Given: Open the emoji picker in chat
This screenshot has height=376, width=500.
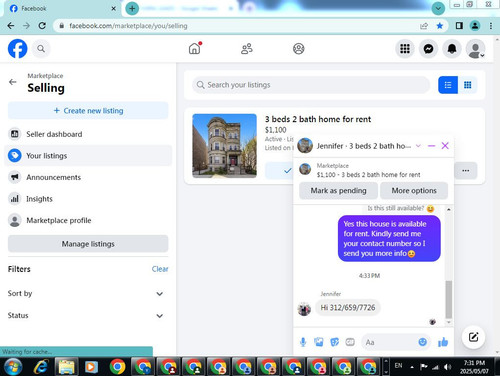Looking at the screenshot, I should [x=423, y=342].
